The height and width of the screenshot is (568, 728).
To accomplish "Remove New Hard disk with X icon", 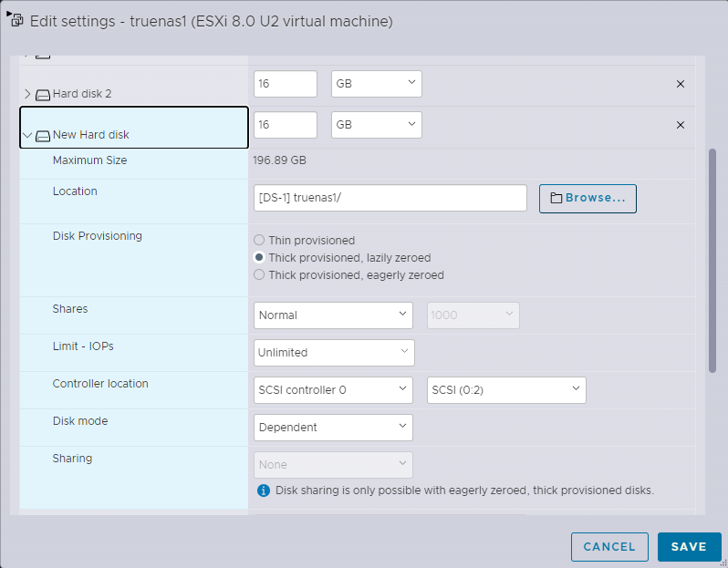I will (x=680, y=125).
